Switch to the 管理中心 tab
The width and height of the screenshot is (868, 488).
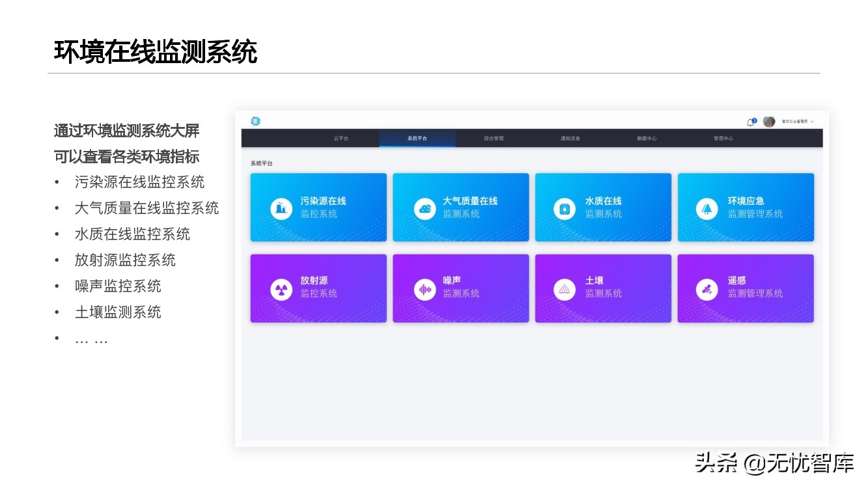tap(723, 139)
